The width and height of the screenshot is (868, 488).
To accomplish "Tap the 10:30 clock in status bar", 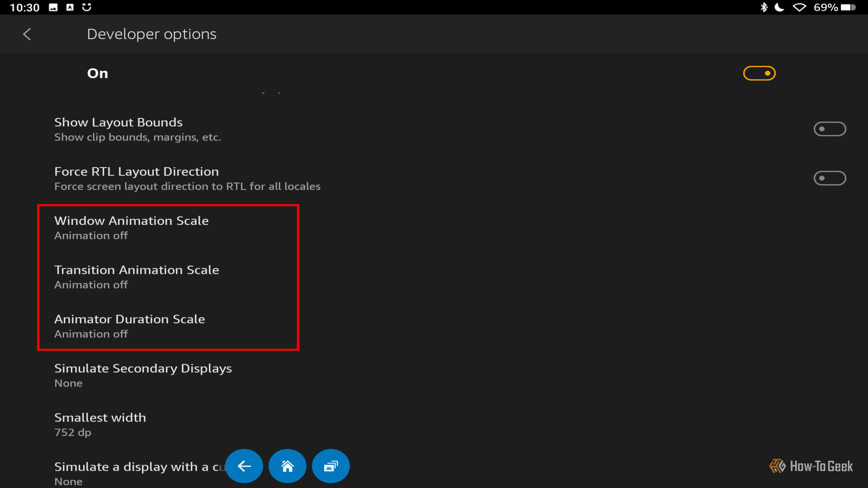I will click(x=25, y=7).
